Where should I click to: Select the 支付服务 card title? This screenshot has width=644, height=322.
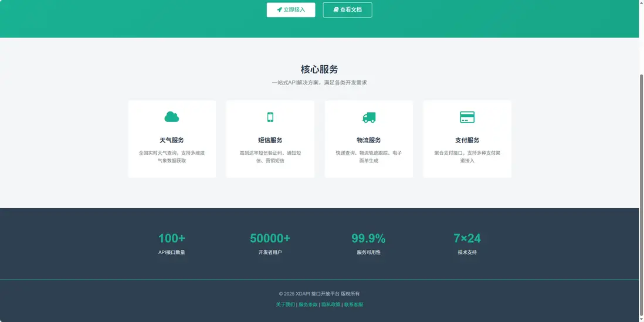pos(467,140)
